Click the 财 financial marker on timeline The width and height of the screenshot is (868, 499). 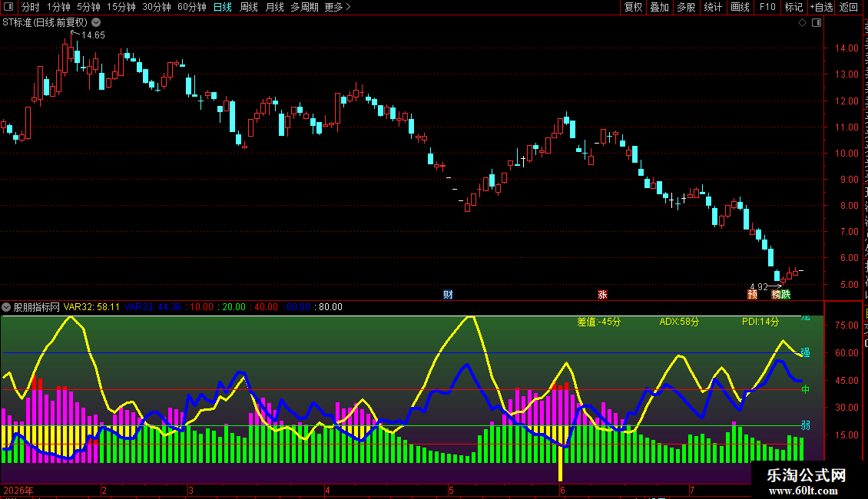click(448, 294)
